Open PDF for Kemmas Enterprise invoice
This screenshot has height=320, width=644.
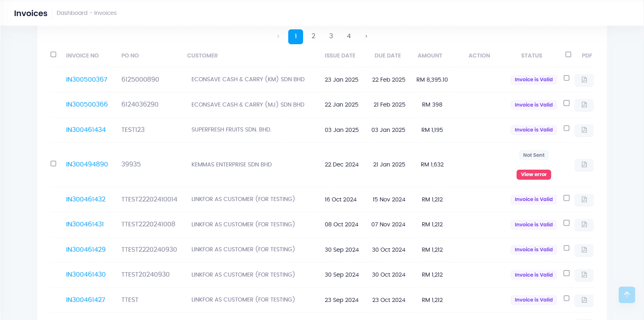(584, 164)
